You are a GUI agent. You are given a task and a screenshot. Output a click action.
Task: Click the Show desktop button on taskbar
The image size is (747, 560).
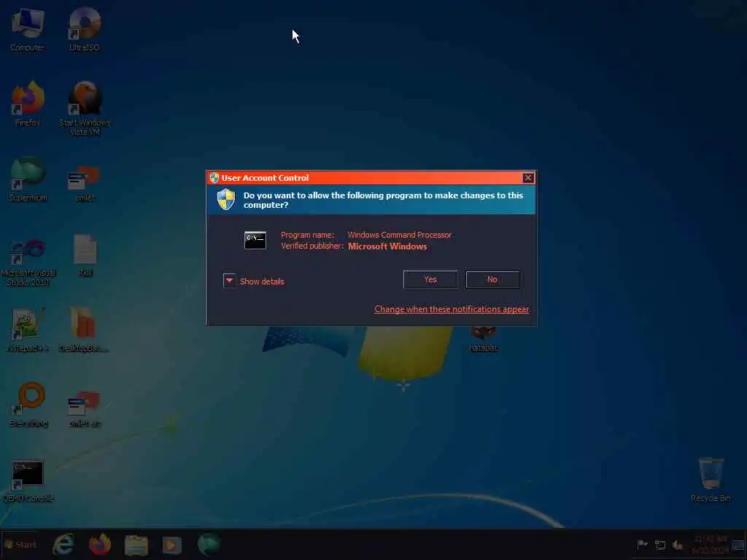738,545
